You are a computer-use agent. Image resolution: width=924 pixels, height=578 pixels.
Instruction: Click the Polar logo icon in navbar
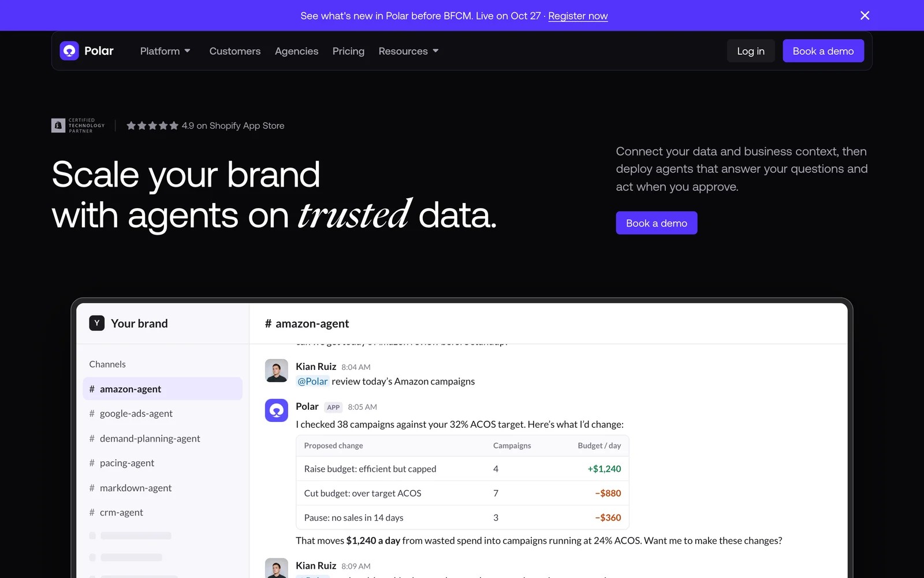pyautogui.click(x=69, y=51)
